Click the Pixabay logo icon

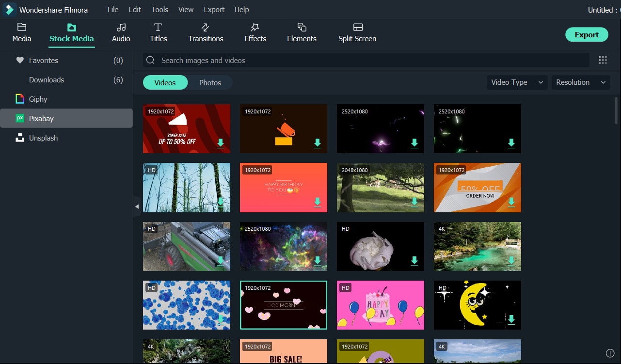coord(20,118)
